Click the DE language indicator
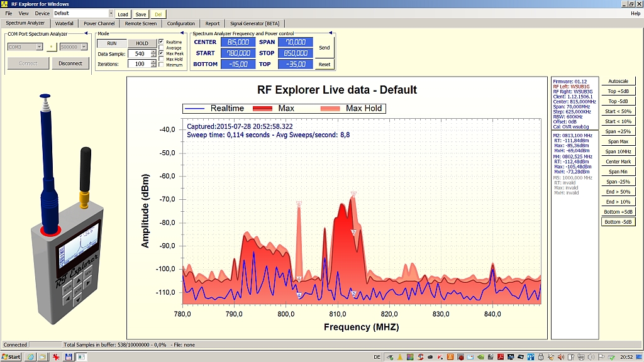The width and height of the screenshot is (644, 362). click(x=377, y=357)
